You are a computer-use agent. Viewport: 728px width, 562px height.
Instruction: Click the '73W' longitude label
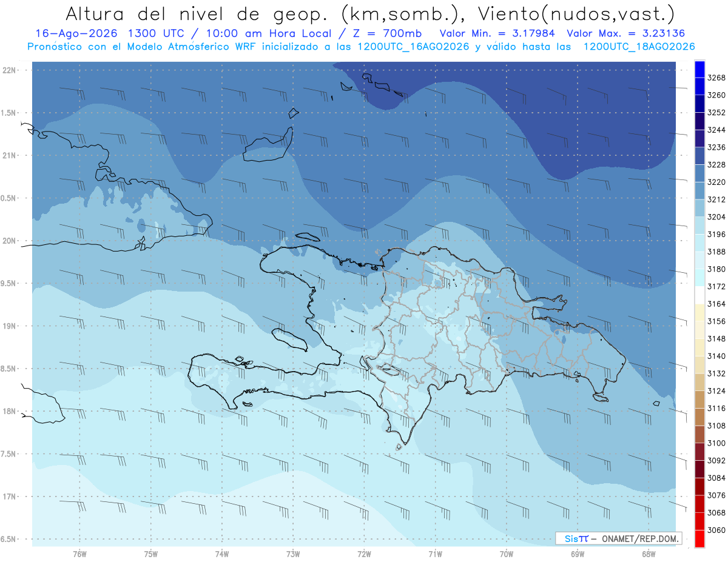tap(293, 554)
